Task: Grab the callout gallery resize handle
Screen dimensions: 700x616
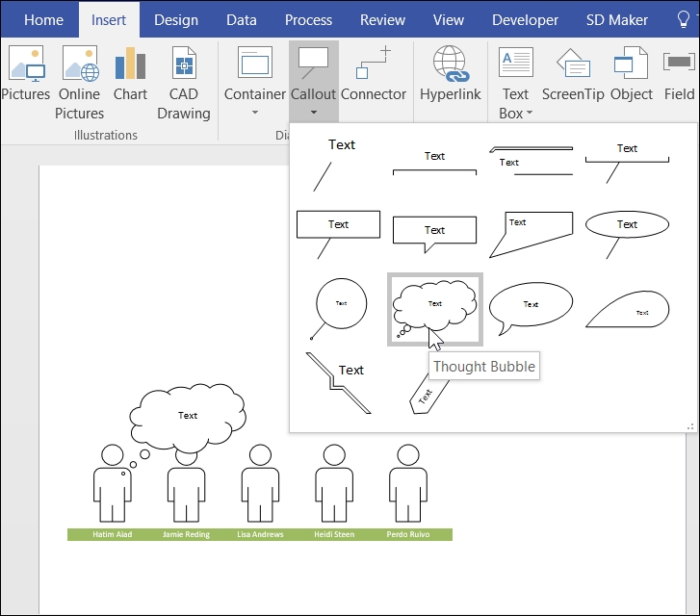Action: [690, 426]
